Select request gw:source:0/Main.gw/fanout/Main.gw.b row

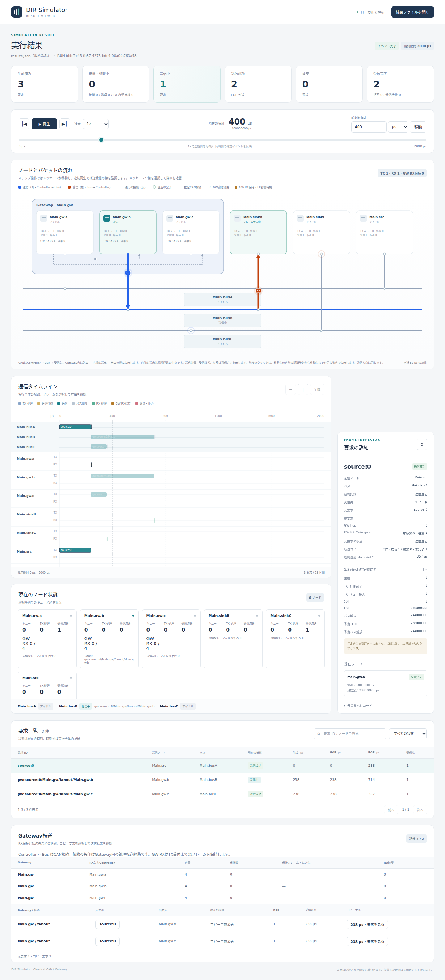[222, 780]
